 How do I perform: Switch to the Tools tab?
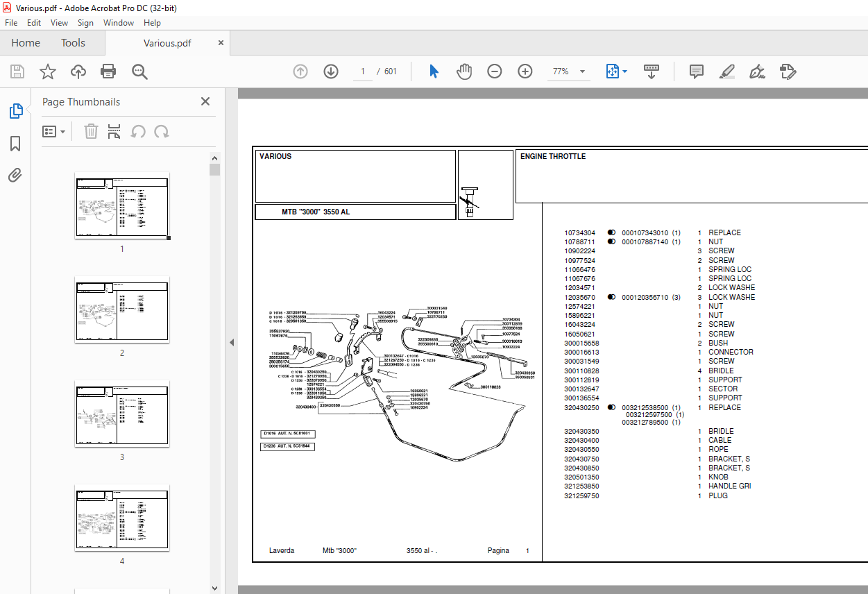(73, 43)
